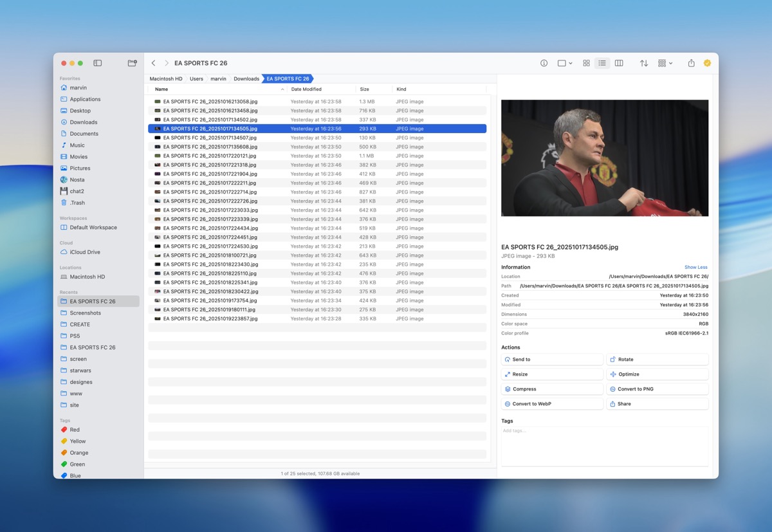Click Downloads in the path bar

point(246,78)
